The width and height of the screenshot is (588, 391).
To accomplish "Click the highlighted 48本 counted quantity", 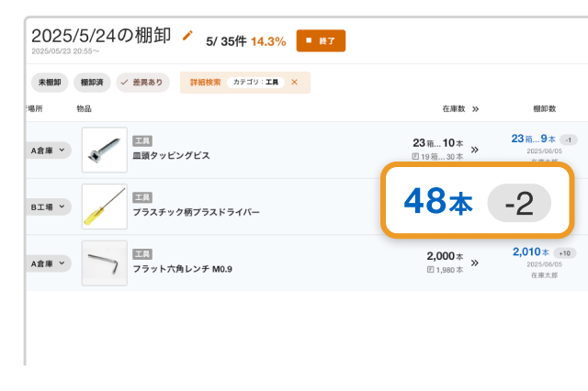I will [x=437, y=202].
